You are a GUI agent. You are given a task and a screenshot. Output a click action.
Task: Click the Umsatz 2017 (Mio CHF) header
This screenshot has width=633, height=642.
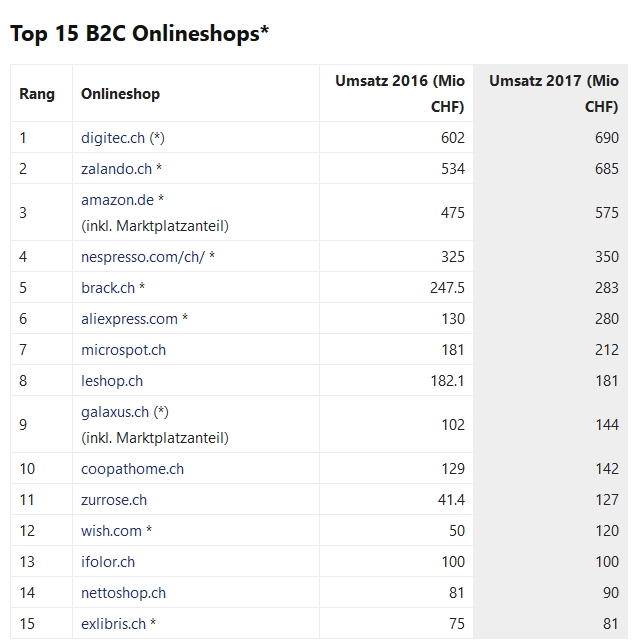click(554, 94)
